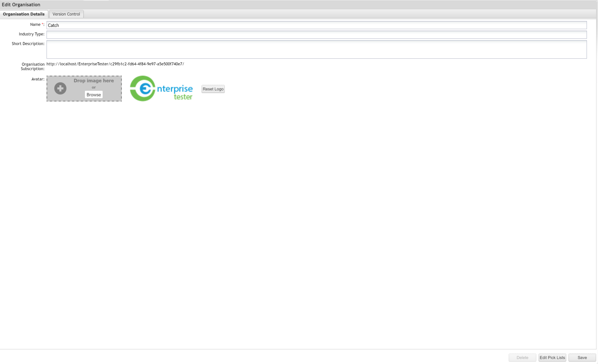Save the organisation changes

[582, 357]
